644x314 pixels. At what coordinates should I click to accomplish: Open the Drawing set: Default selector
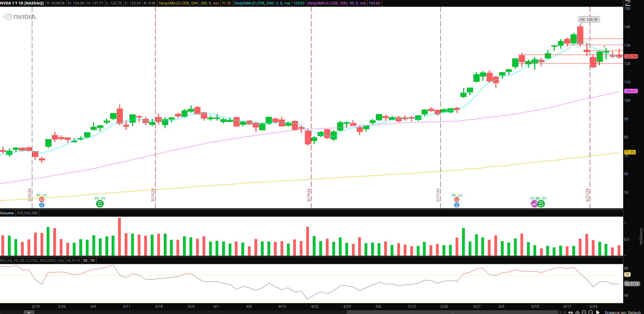[x=623, y=312]
